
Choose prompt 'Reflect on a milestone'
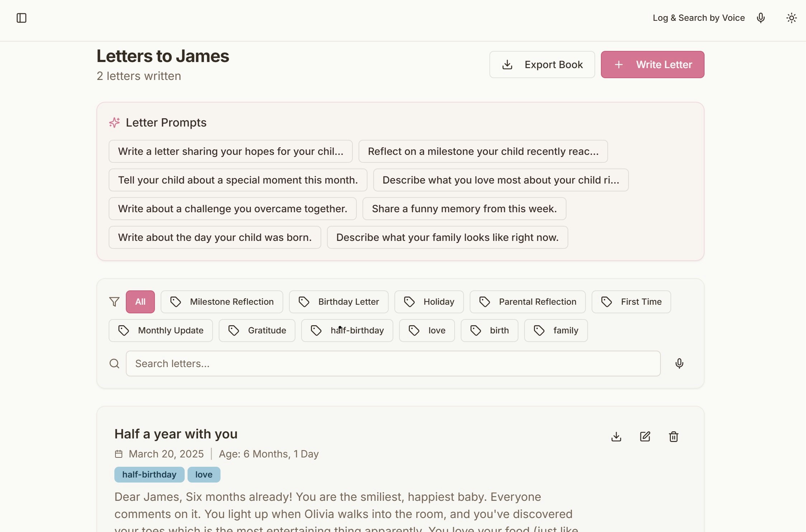[x=483, y=151]
